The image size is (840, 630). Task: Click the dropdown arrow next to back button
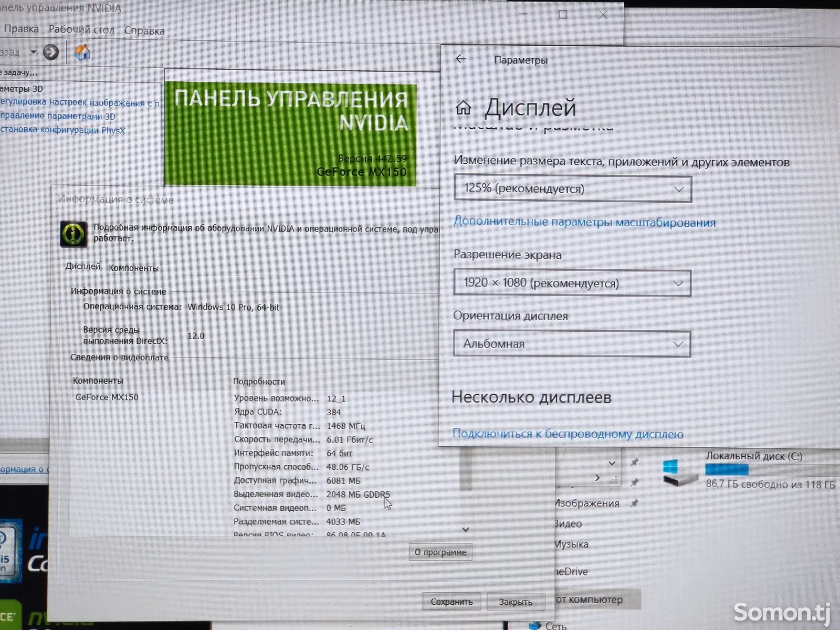34,52
